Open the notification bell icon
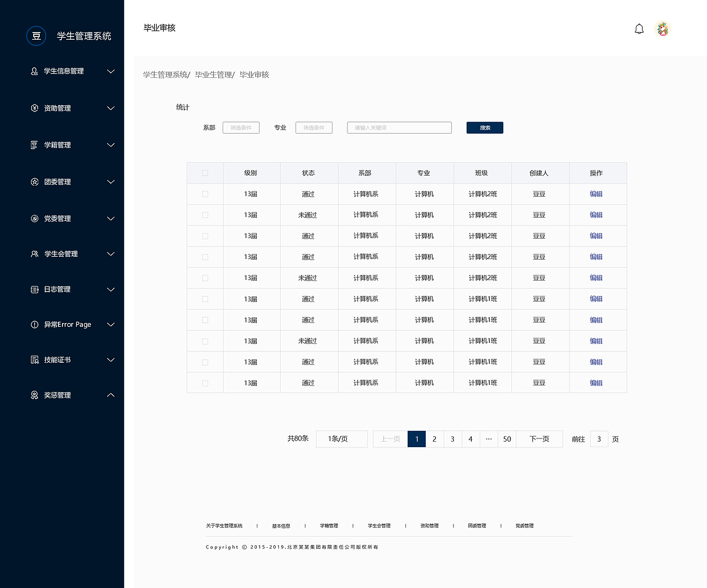The height and width of the screenshot is (588, 707). tap(639, 29)
